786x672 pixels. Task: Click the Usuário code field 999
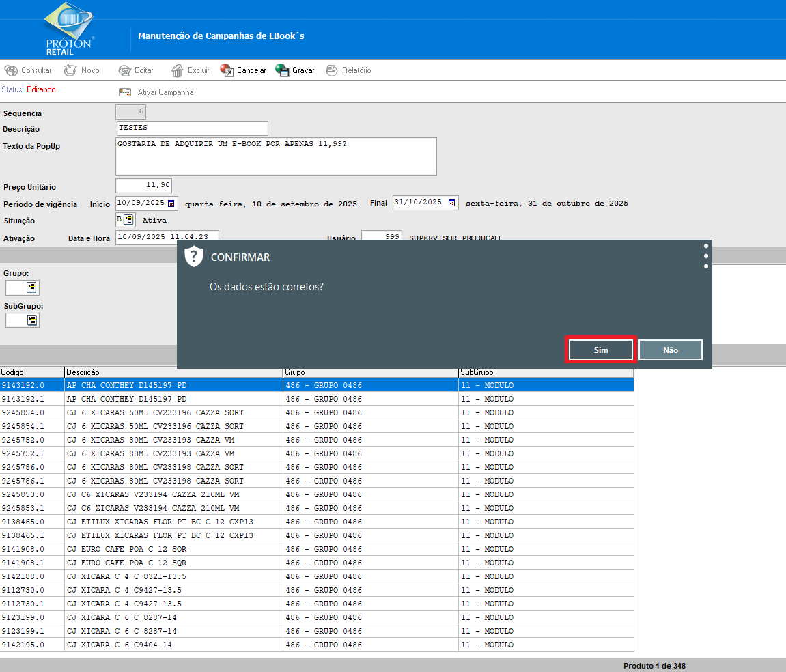coord(382,236)
